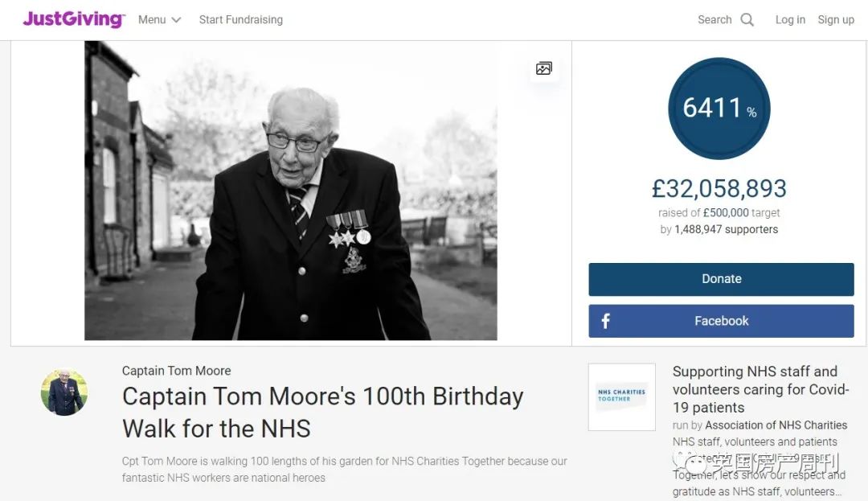Screen dimensions: 868x501
Task: Select the Sign up link
Action: coord(836,20)
